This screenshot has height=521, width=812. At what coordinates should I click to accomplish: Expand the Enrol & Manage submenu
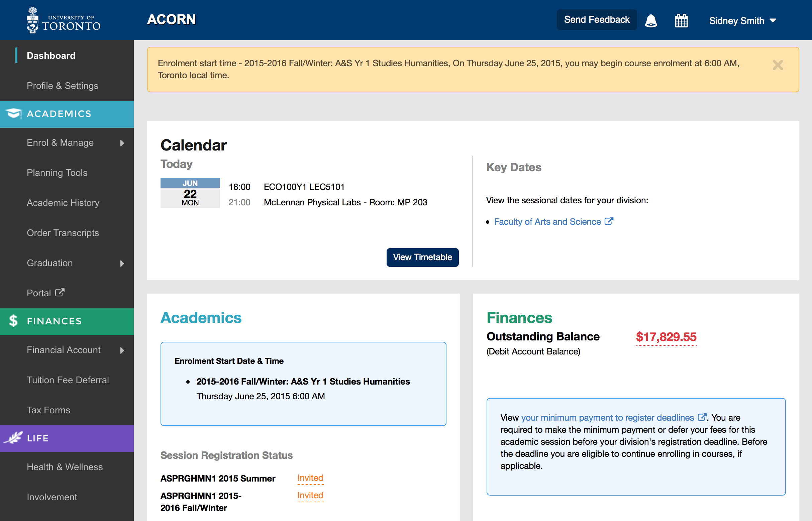click(122, 143)
